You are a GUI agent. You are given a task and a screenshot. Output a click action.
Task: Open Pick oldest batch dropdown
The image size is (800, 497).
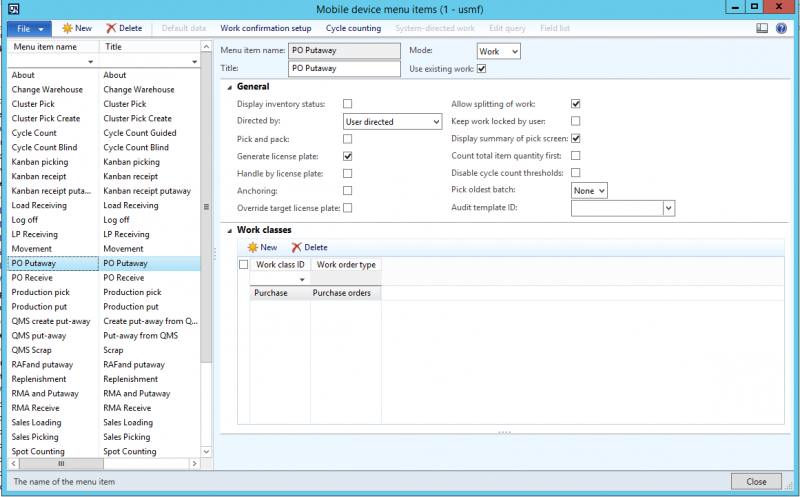[x=589, y=190]
